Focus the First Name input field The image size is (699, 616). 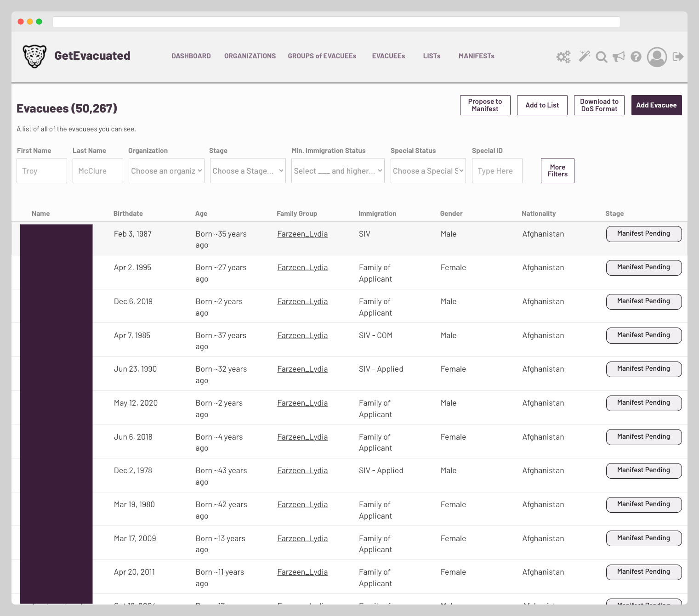click(x=42, y=171)
